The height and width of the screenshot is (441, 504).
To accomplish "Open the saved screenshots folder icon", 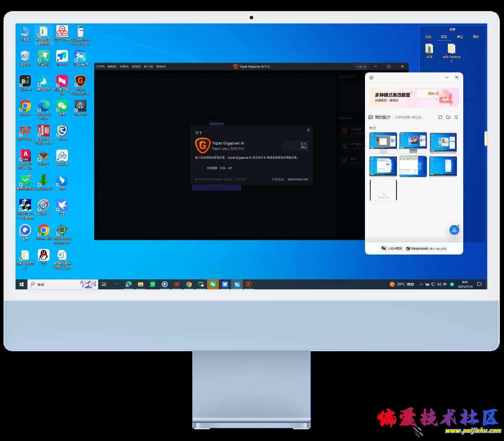I will (448, 117).
